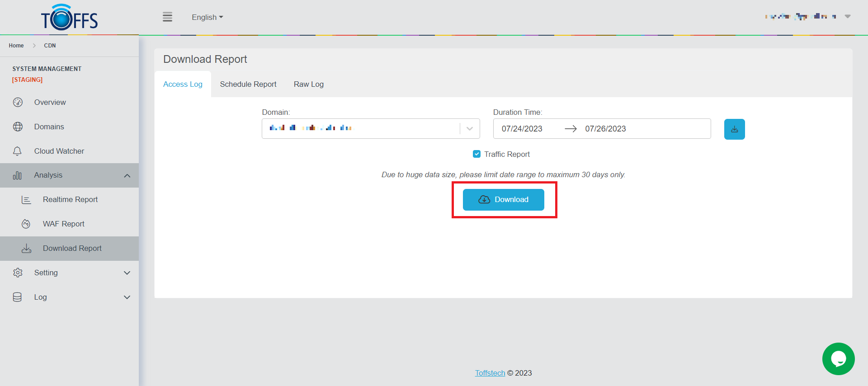Click the TOFFS logo

coord(69,18)
